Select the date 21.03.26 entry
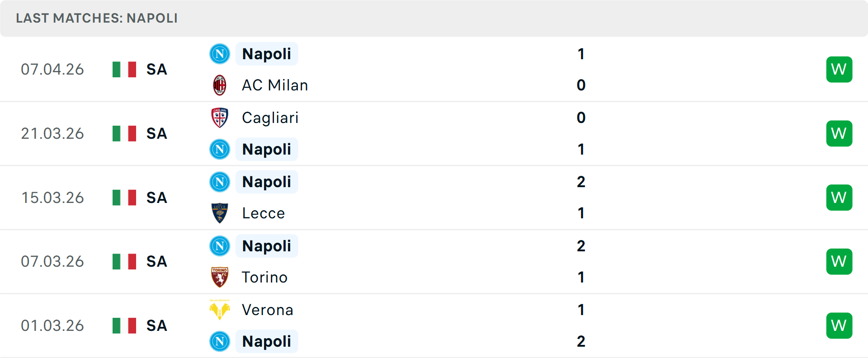The width and height of the screenshot is (868, 358). [52, 133]
